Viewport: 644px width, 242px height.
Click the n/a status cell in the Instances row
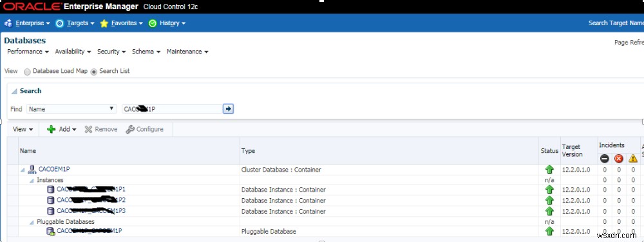(549, 180)
